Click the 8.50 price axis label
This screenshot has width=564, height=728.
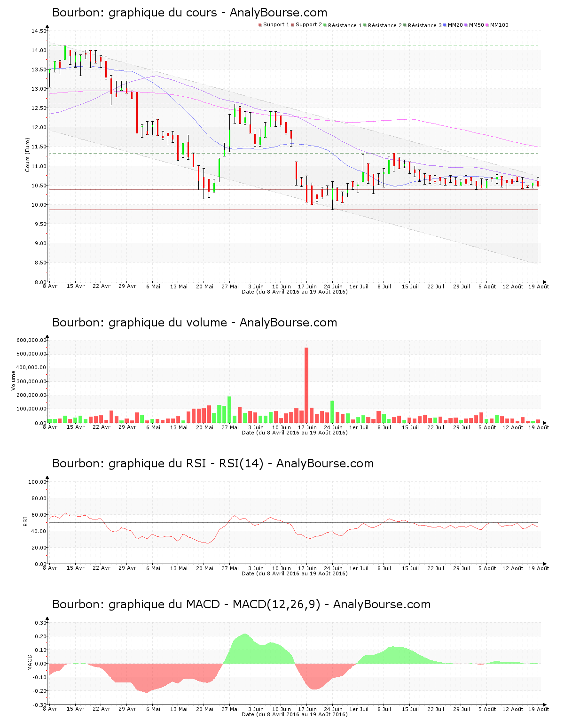tap(40, 263)
